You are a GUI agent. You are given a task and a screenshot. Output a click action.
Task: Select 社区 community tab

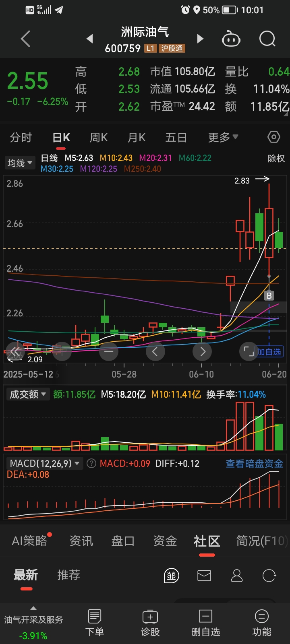207,541
